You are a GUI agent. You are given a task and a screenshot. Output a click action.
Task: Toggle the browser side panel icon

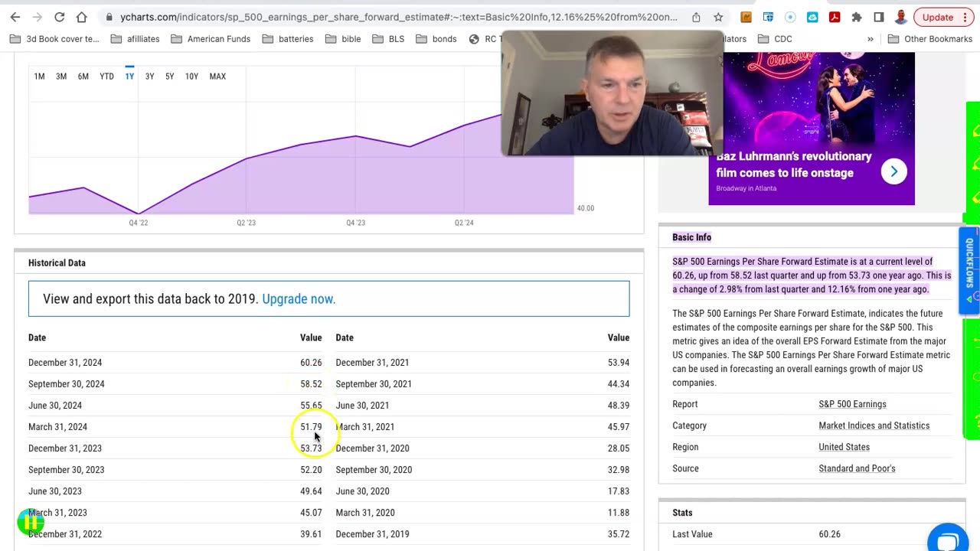[879, 17]
